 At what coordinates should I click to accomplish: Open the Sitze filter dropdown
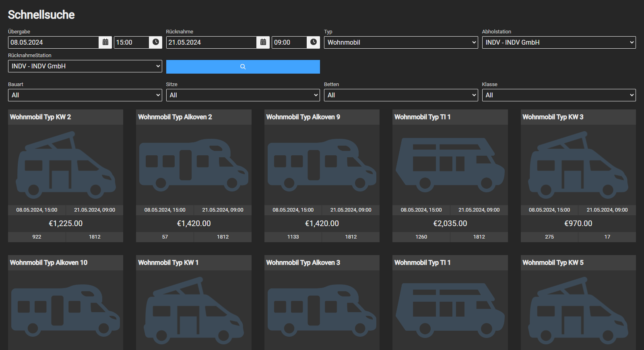pos(243,95)
